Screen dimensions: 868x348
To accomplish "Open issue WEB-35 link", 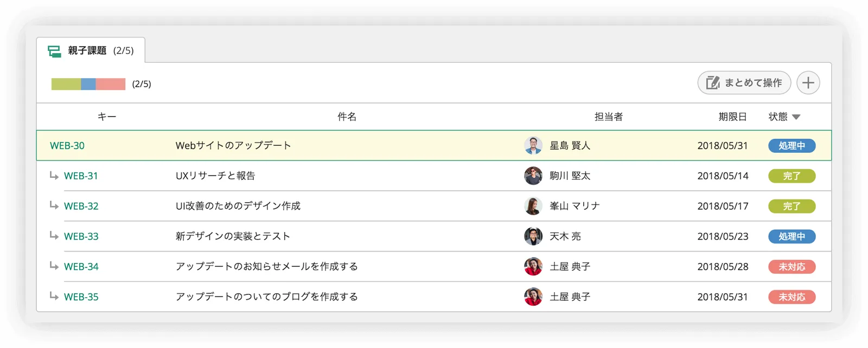I will [x=81, y=298].
